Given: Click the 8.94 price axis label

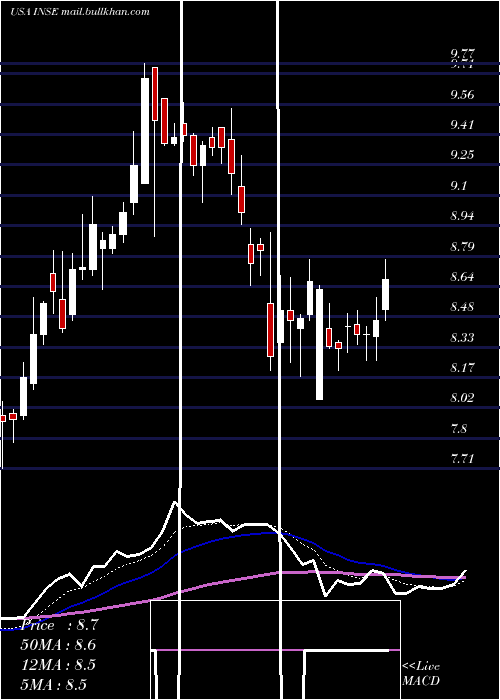Looking at the screenshot, I should click(x=462, y=216).
